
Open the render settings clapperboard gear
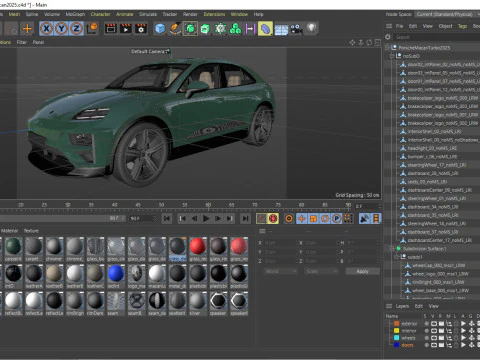(141, 29)
